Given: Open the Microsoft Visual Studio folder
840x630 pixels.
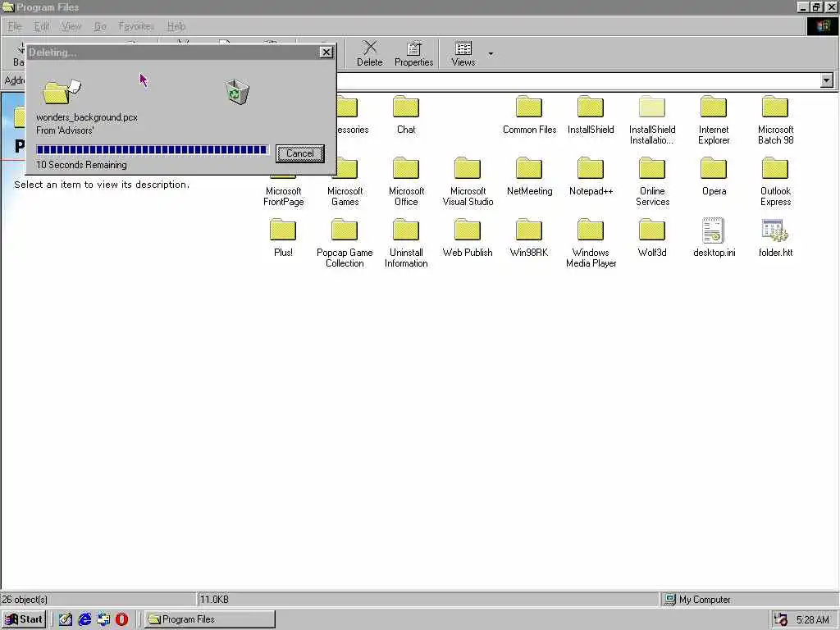Looking at the screenshot, I should 468,181.
